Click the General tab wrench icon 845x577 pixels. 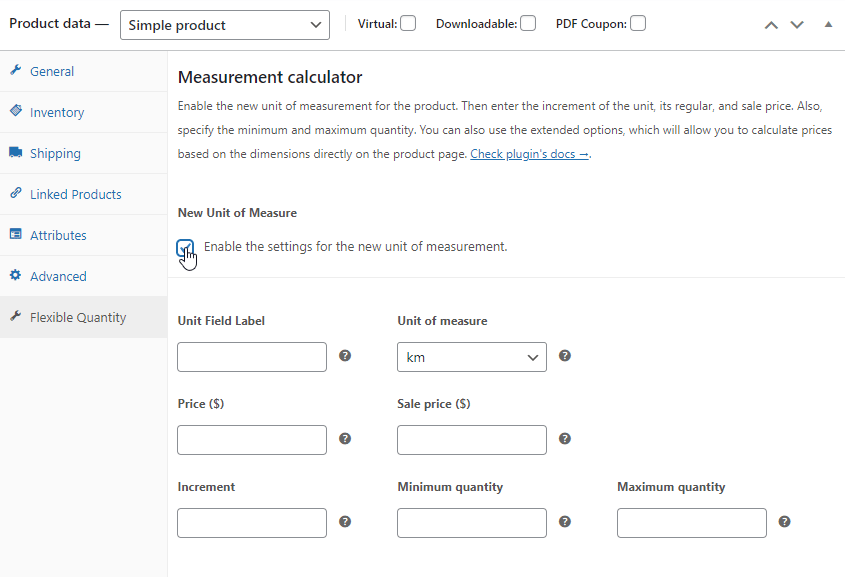click(x=16, y=70)
